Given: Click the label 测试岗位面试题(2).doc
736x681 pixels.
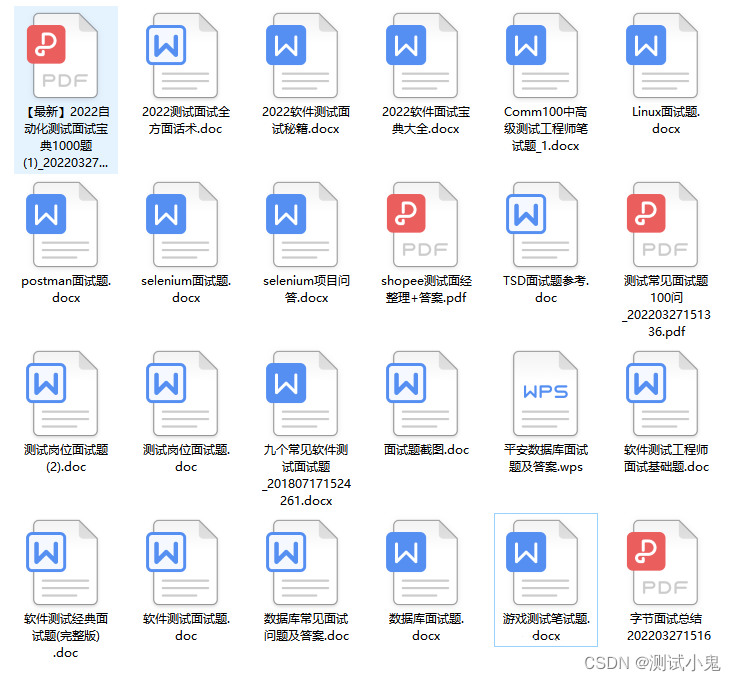Looking at the screenshot, I should point(66,458).
